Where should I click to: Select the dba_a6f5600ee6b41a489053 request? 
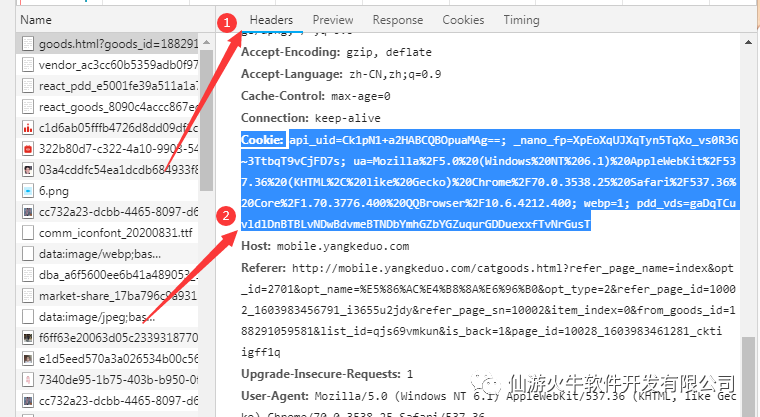pyautogui.click(x=109, y=275)
